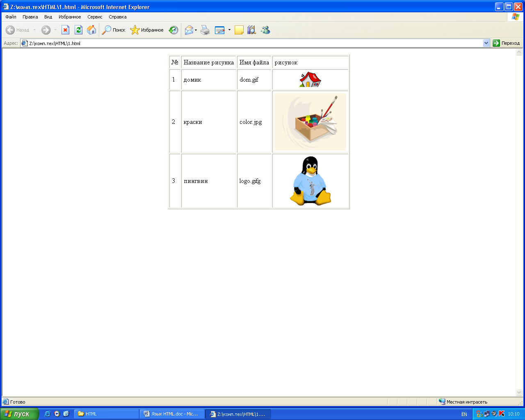525x420 pixels.
Task: Expand the Edit button dropdown arrow
Action: tap(229, 30)
